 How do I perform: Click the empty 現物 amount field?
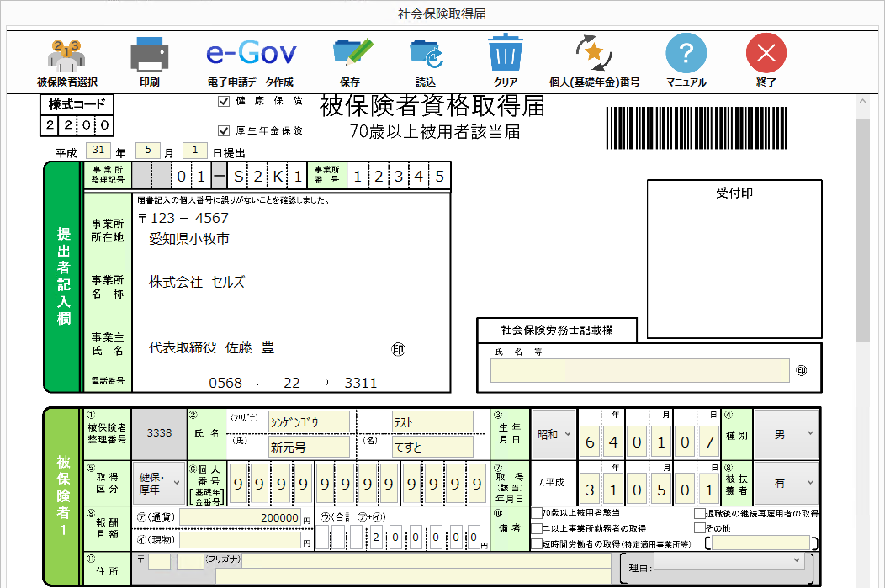point(241,540)
